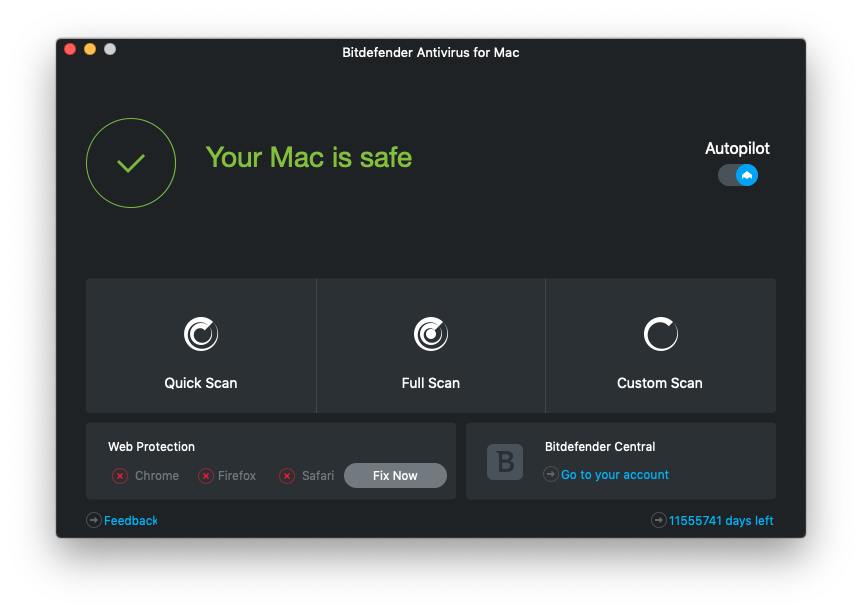
Task: Click the Firefox browser label
Action: coord(237,476)
